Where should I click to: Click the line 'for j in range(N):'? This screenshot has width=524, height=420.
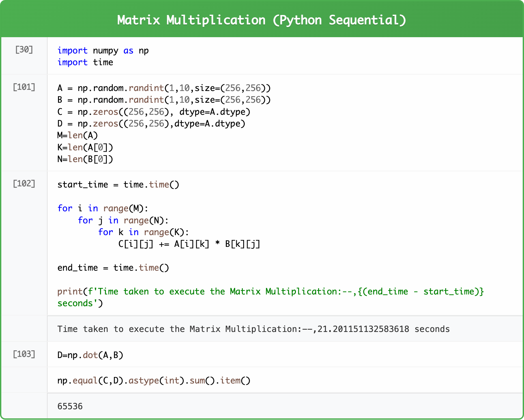(x=123, y=220)
